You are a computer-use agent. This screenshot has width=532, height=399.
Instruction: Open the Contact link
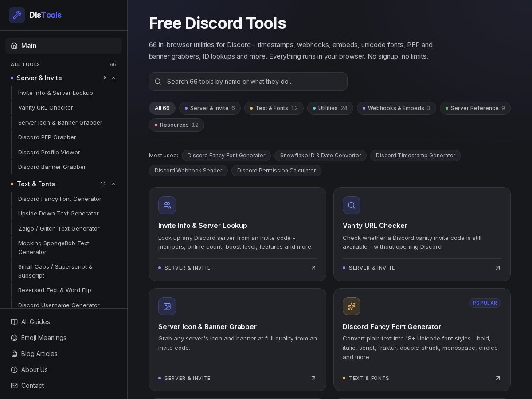(x=63, y=386)
